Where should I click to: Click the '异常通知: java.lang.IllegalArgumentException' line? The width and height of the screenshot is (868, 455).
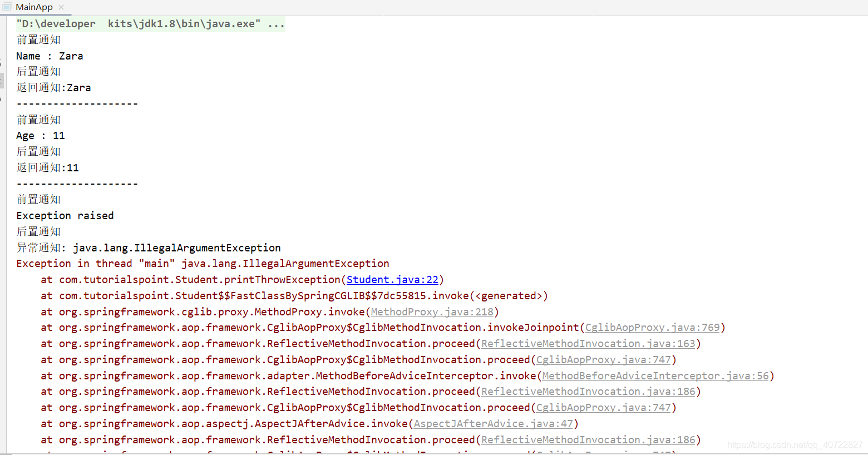click(149, 248)
